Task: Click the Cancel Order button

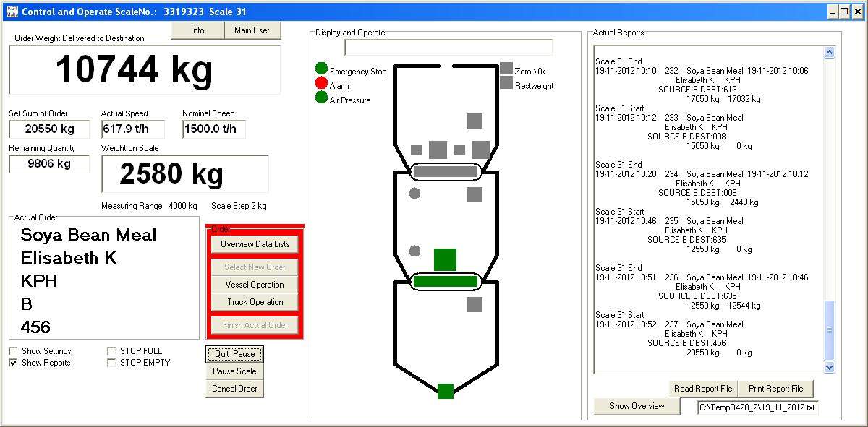Action: pyautogui.click(x=234, y=389)
